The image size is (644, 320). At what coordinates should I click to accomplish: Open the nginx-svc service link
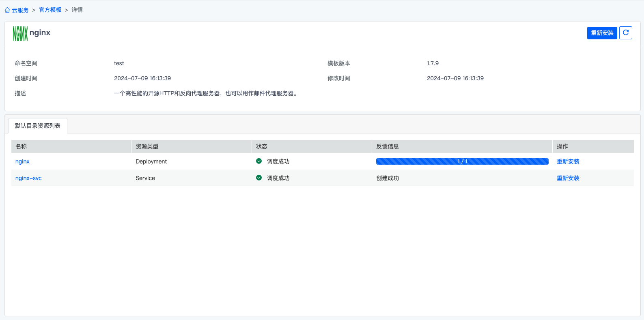(x=28, y=178)
